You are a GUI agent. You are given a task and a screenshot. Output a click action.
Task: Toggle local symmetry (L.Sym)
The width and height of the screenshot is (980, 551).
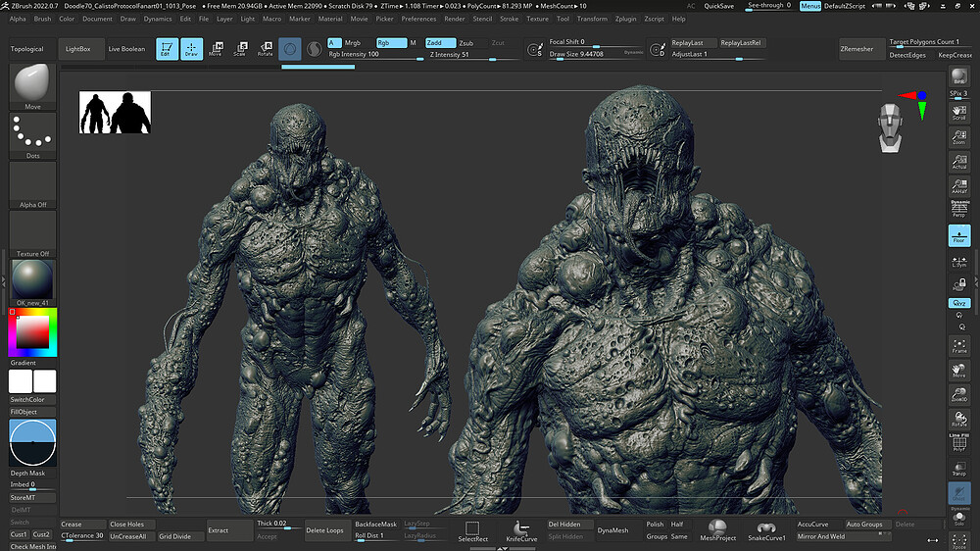coord(958,262)
